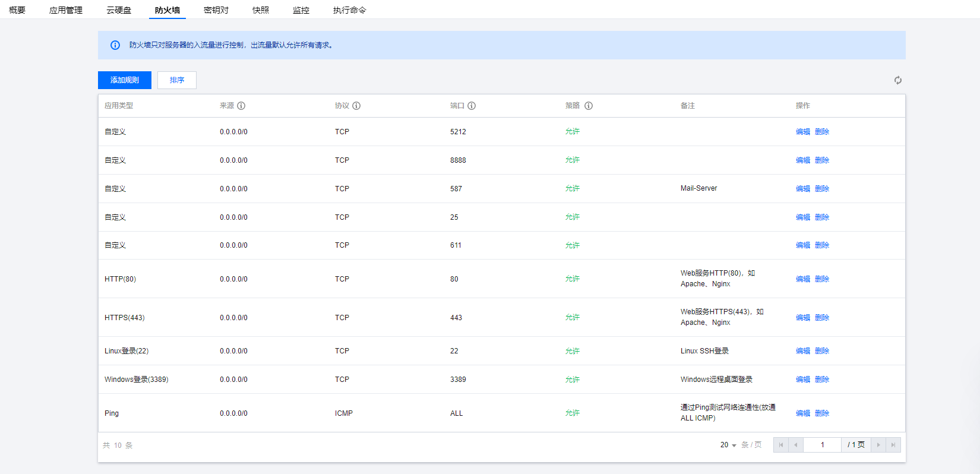Click the info icon next to 来源
The height and width of the screenshot is (474, 980).
click(x=241, y=106)
